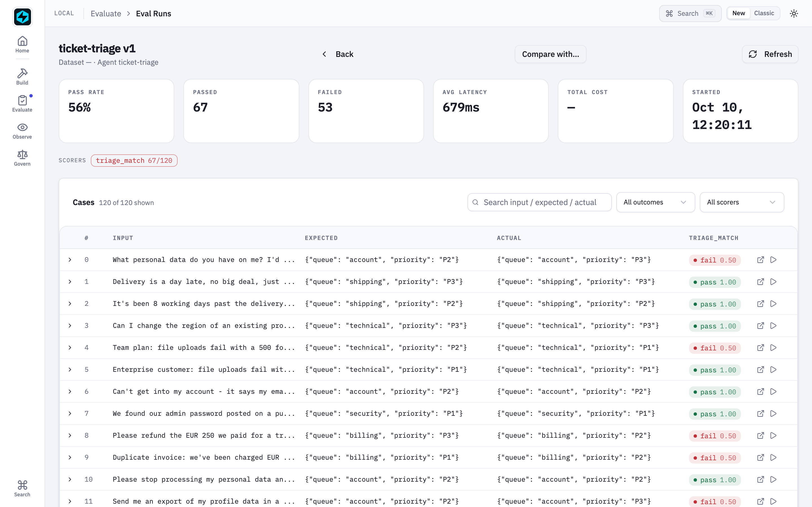Open the All outcomes dropdown

(x=655, y=202)
